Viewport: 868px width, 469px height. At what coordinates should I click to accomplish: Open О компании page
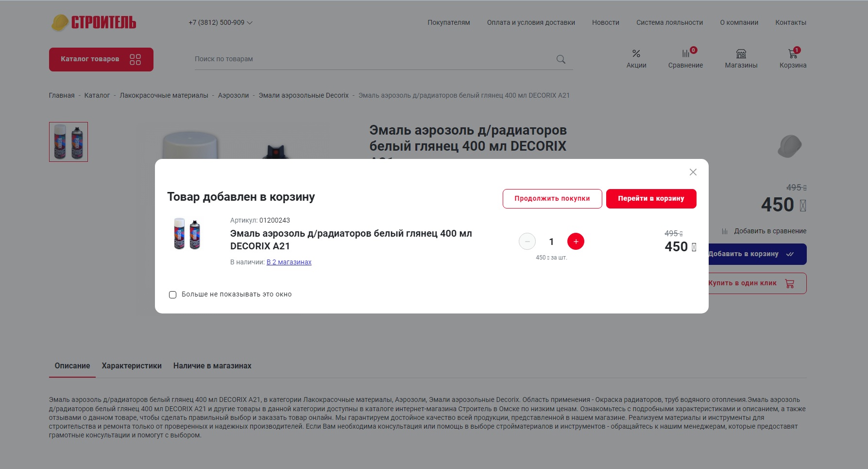pos(739,22)
